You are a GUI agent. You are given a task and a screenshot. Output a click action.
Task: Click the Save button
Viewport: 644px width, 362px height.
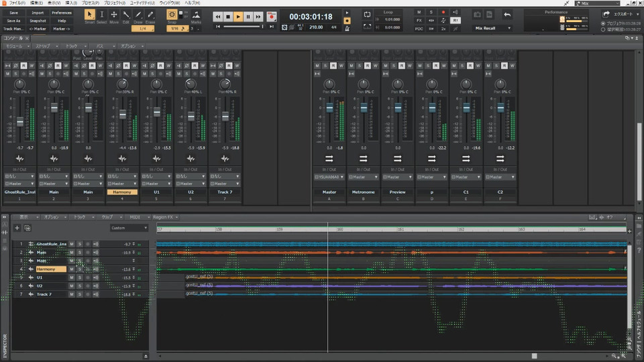tap(13, 13)
